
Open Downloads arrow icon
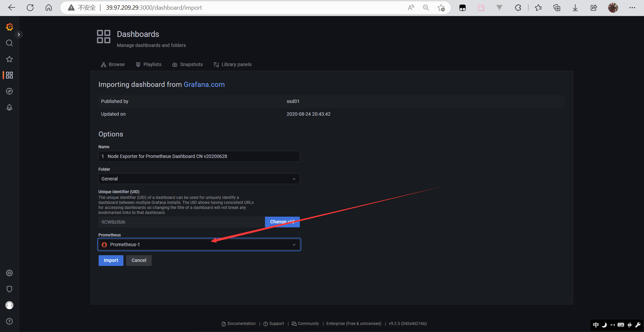point(575,8)
